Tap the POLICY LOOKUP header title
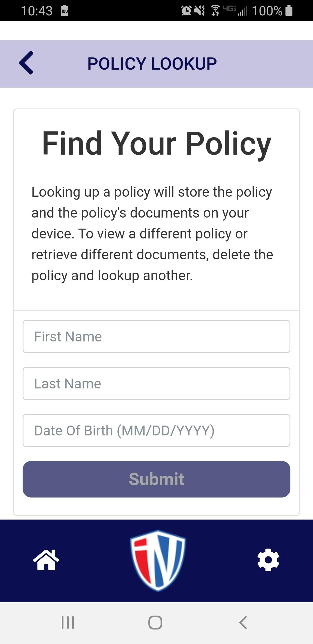313x644 pixels. [x=152, y=64]
